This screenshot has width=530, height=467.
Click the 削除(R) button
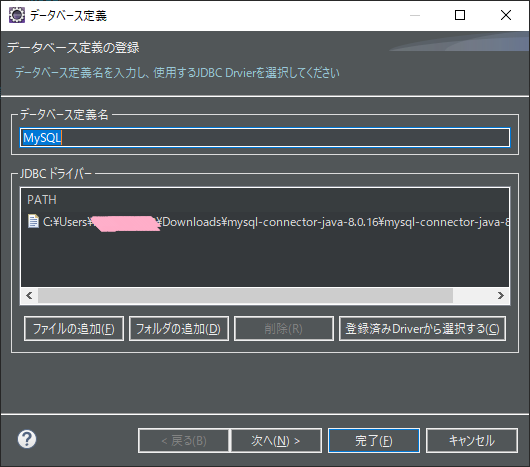pyautogui.click(x=284, y=328)
